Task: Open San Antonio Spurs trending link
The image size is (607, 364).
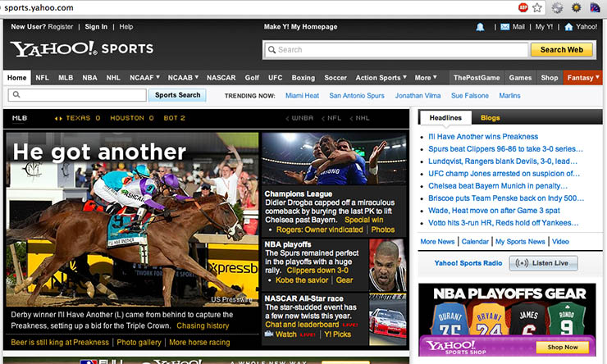Action: click(x=357, y=96)
